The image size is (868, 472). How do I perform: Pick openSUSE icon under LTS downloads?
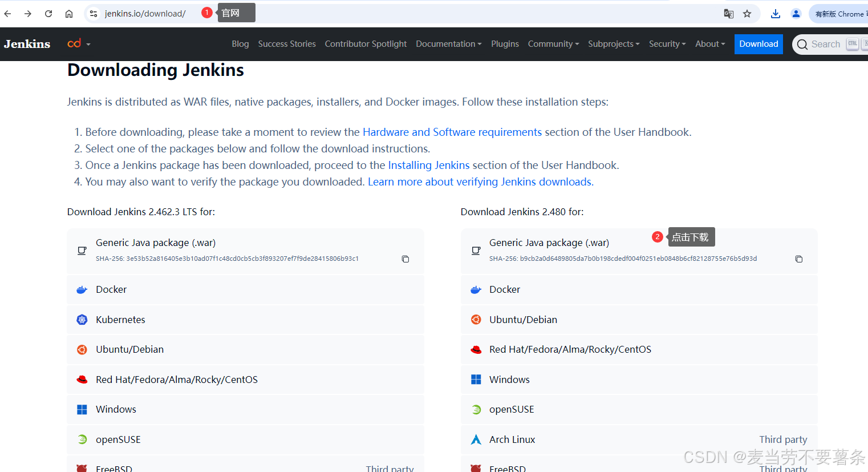pyautogui.click(x=82, y=439)
